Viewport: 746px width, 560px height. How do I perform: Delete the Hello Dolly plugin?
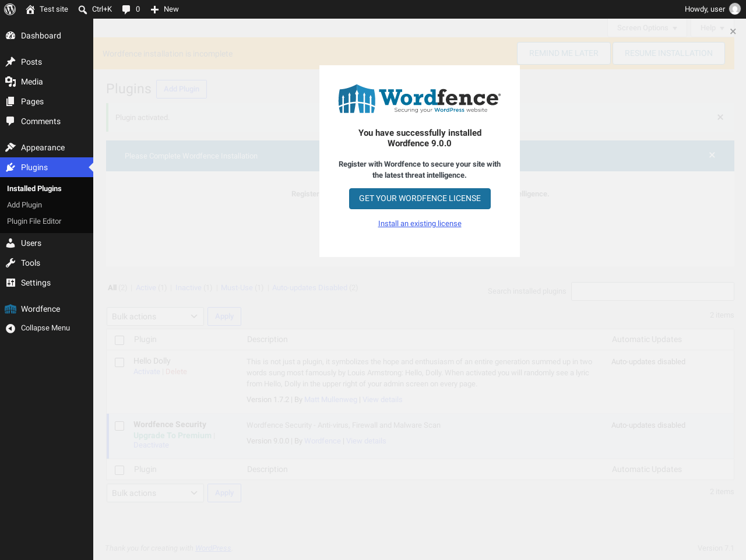(176, 372)
